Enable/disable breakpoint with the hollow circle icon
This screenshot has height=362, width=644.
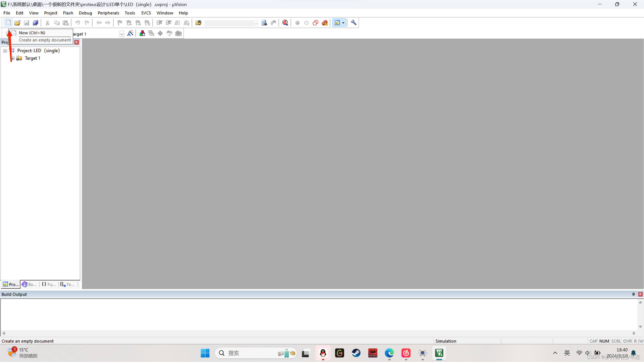pyautogui.click(x=306, y=23)
